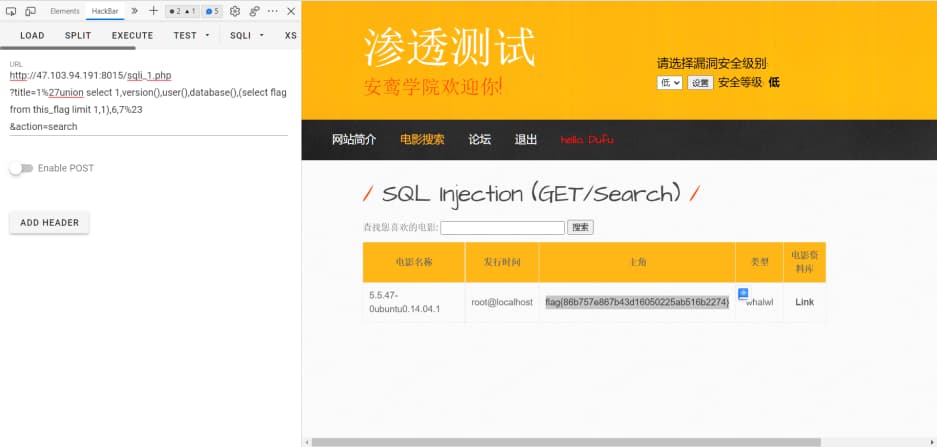The width and height of the screenshot is (937, 447).
Task: Toggle the Enable POST switch
Action: click(22, 169)
